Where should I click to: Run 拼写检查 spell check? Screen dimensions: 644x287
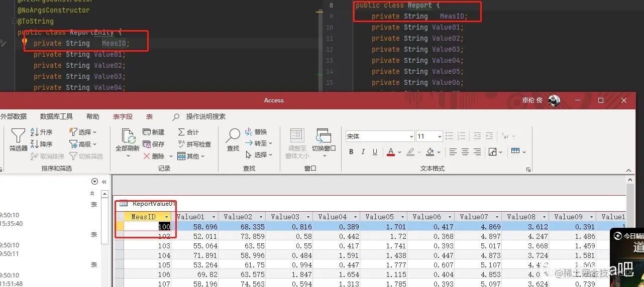[x=194, y=144]
